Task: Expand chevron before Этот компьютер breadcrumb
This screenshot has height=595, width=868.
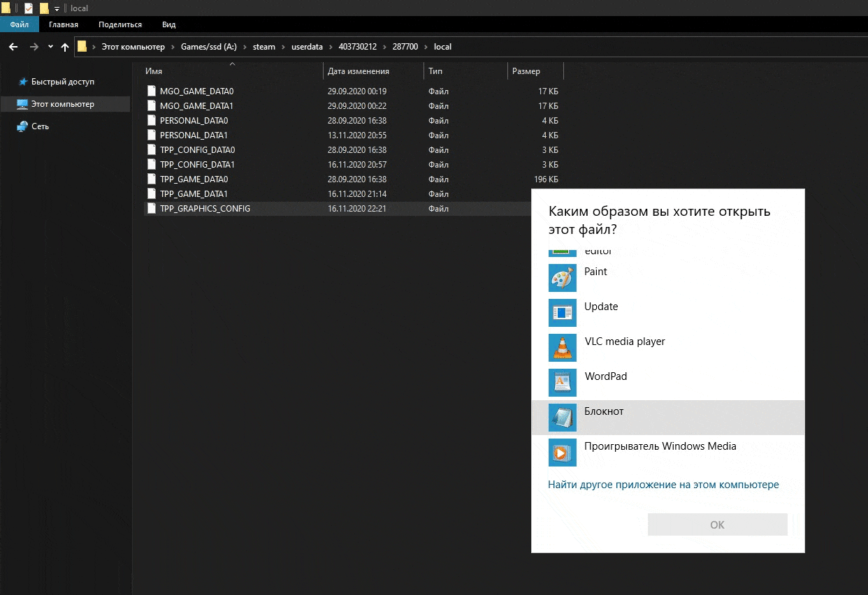Action: click(94, 47)
